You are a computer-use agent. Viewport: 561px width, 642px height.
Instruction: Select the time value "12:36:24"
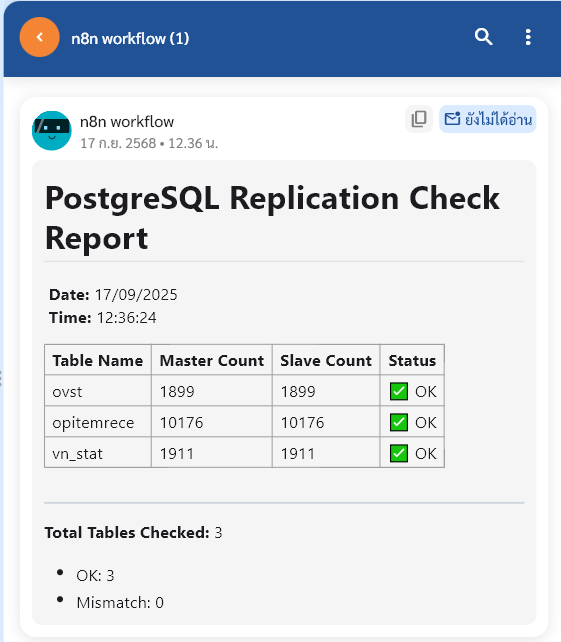click(x=127, y=318)
